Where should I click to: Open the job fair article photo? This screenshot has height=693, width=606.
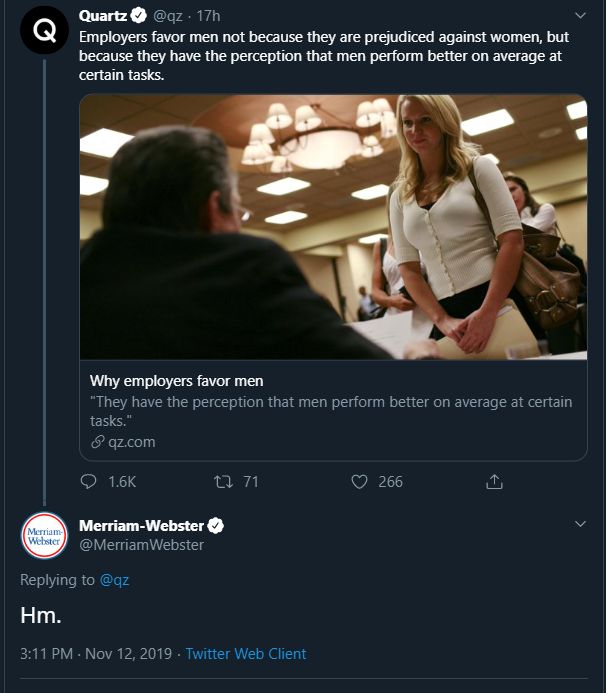click(333, 226)
